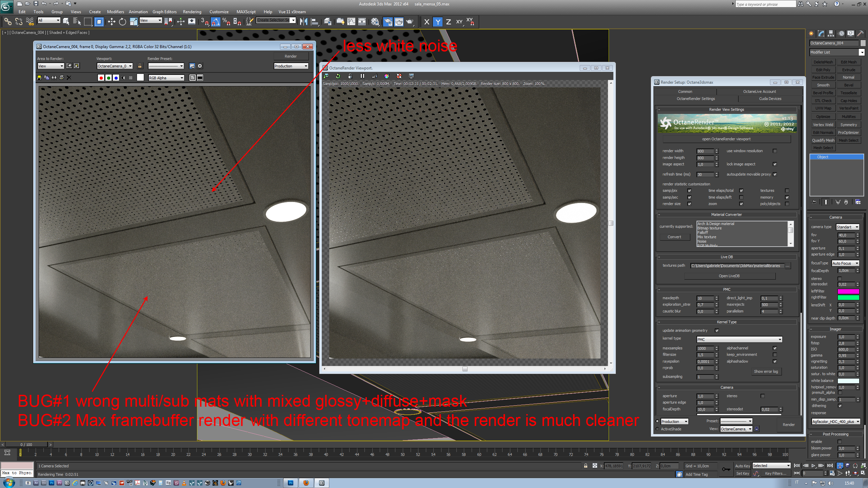
Task: Click the Open LiveDB button
Action: click(x=729, y=276)
